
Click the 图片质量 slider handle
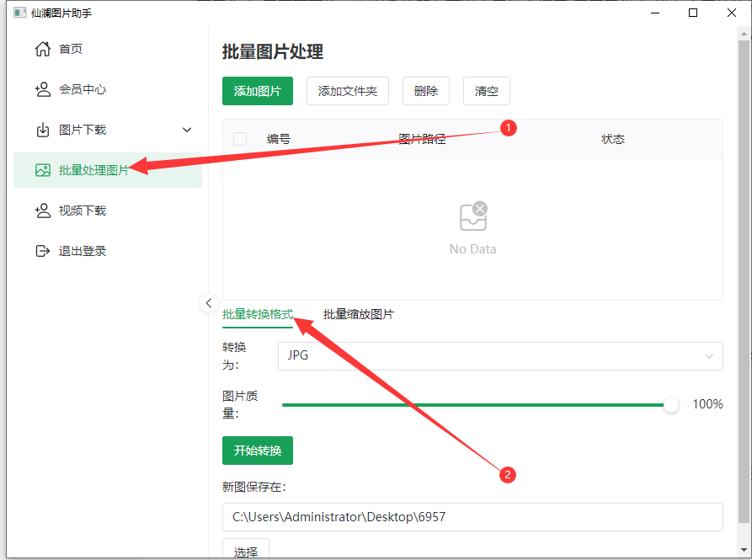[671, 405]
